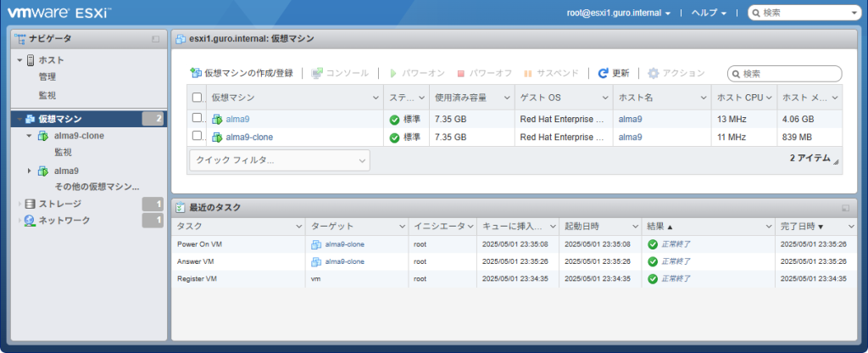
Task: Click the Console toolbar icon
Action: click(x=317, y=73)
